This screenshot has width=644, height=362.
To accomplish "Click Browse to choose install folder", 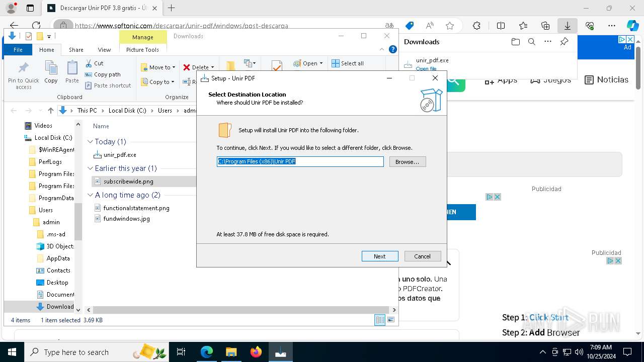I will pos(408,162).
